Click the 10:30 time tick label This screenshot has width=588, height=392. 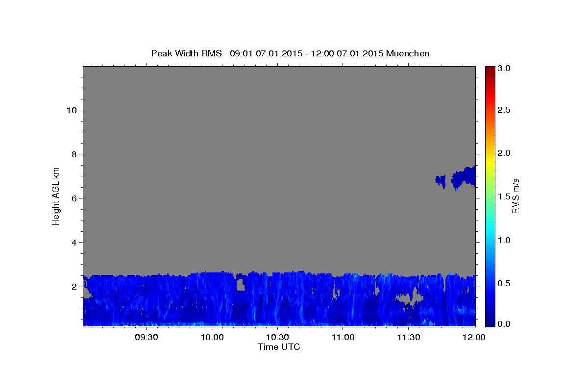click(277, 337)
